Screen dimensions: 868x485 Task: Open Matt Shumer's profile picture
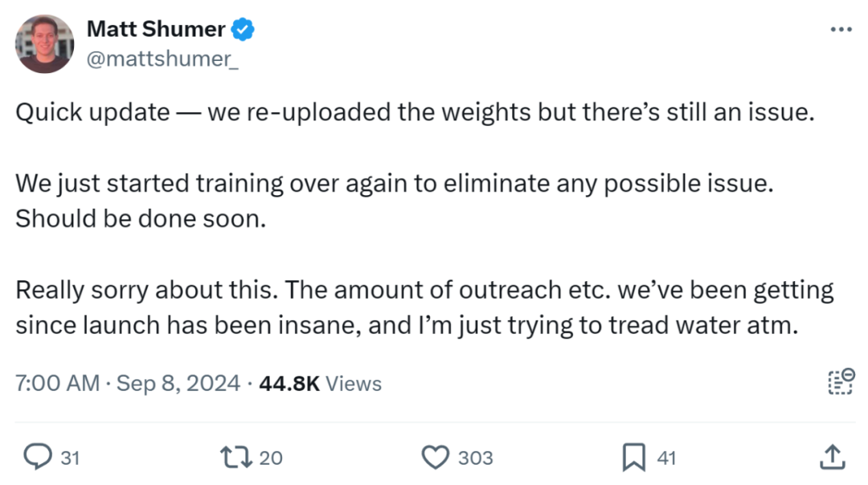45,44
